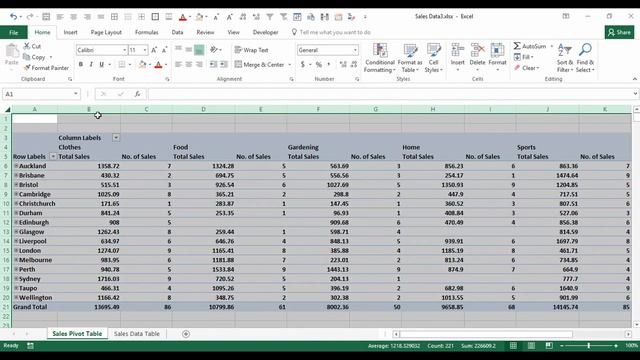
Task: Select the Sales Pivot Table sheet tab
Action: [x=77, y=334]
